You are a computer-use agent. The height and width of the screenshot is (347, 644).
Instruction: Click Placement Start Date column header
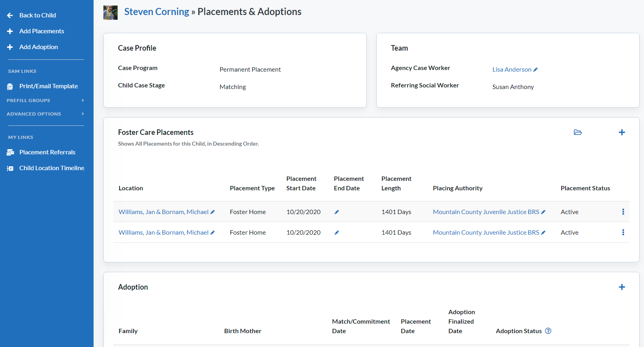pos(301,184)
